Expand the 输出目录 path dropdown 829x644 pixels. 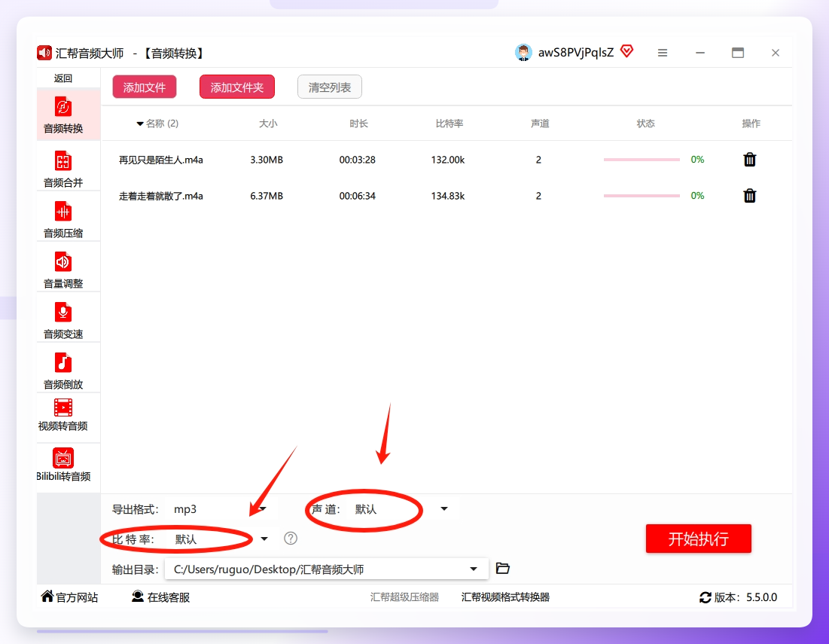pyautogui.click(x=474, y=569)
